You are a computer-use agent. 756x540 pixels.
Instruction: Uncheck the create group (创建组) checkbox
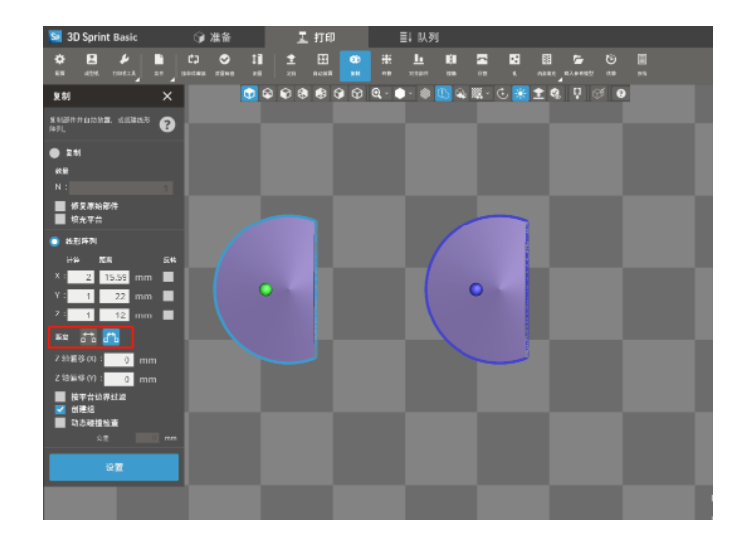60,409
